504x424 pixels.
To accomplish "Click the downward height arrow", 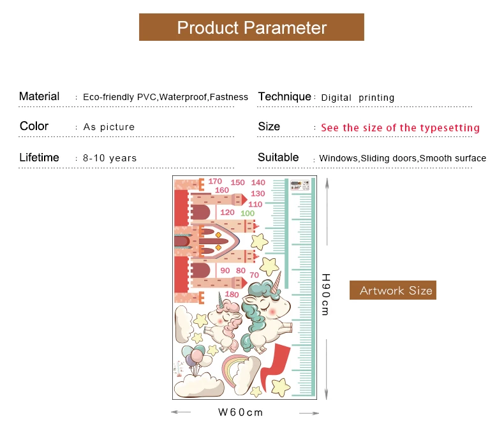I will pos(327,369).
